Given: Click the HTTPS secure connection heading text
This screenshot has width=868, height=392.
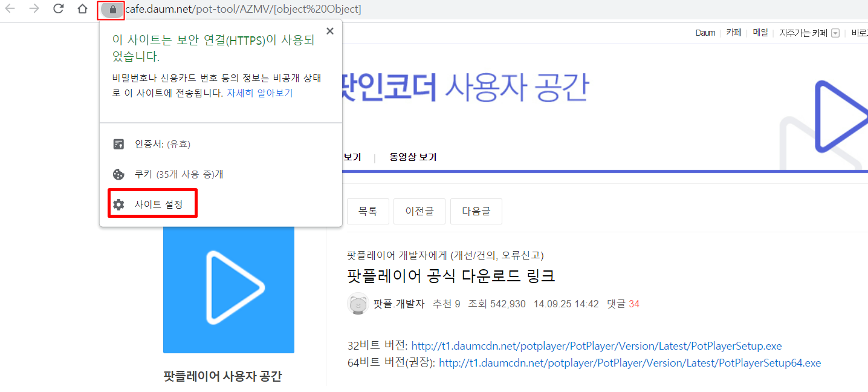Looking at the screenshot, I should point(213,48).
